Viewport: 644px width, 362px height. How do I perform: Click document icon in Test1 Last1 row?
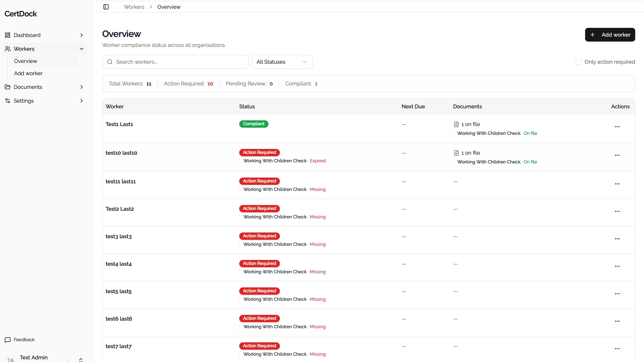[x=456, y=124]
